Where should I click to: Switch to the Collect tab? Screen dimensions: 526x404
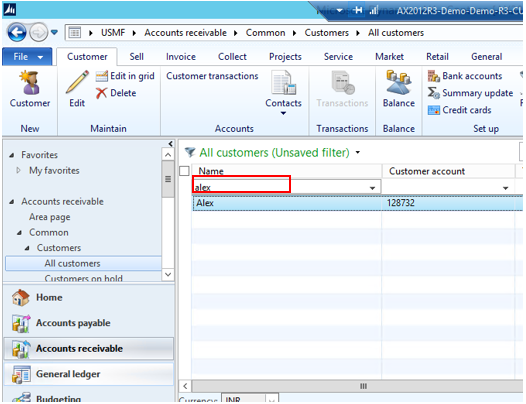tap(232, 57)
